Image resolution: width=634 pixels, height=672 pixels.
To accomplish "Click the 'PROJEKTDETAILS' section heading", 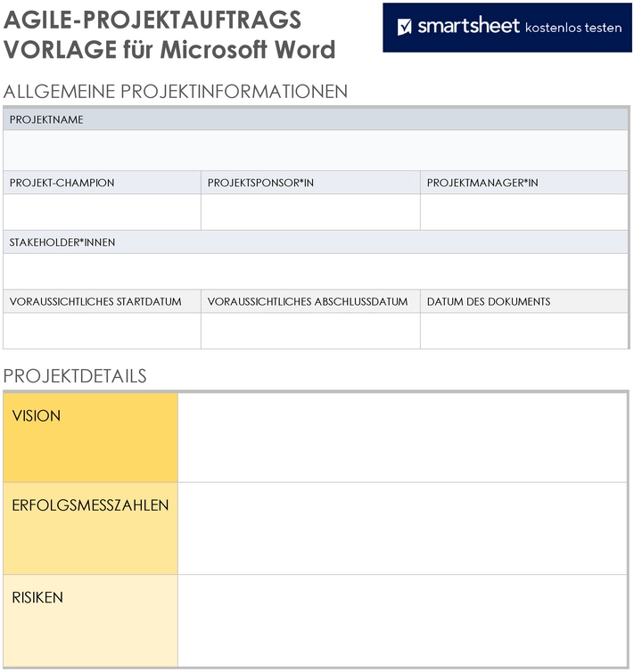I will (75, 376).
